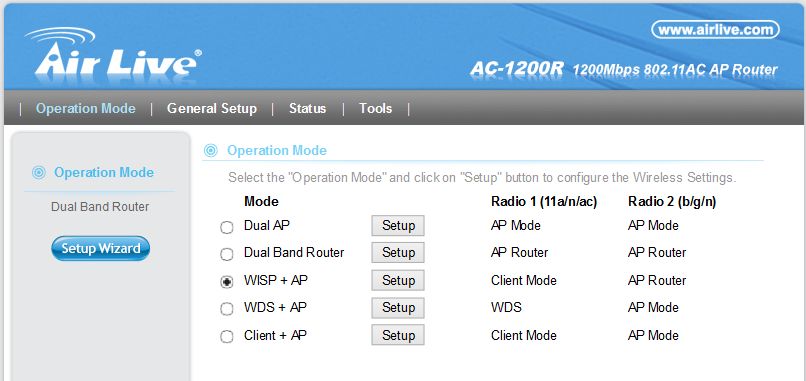Open the General Setup menu

212,108
